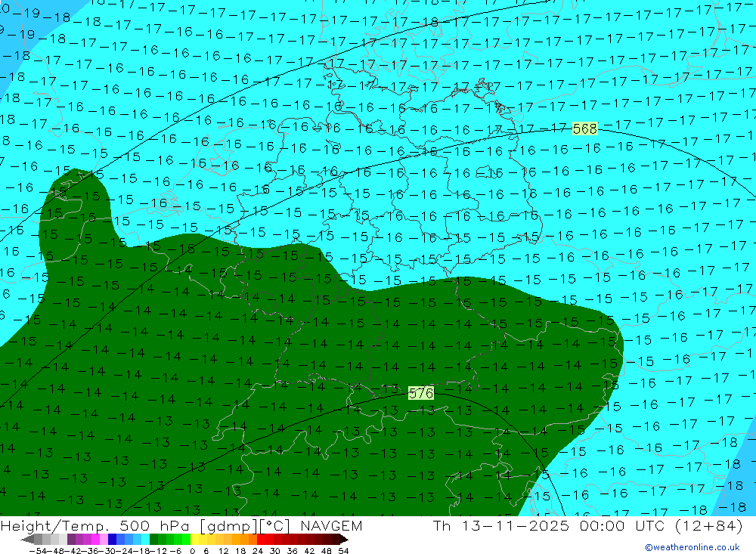The image size is (756, 554).
Task: Click the Th 13-11-2025 00:00 UTC date text
Action: tap(587, 525)
